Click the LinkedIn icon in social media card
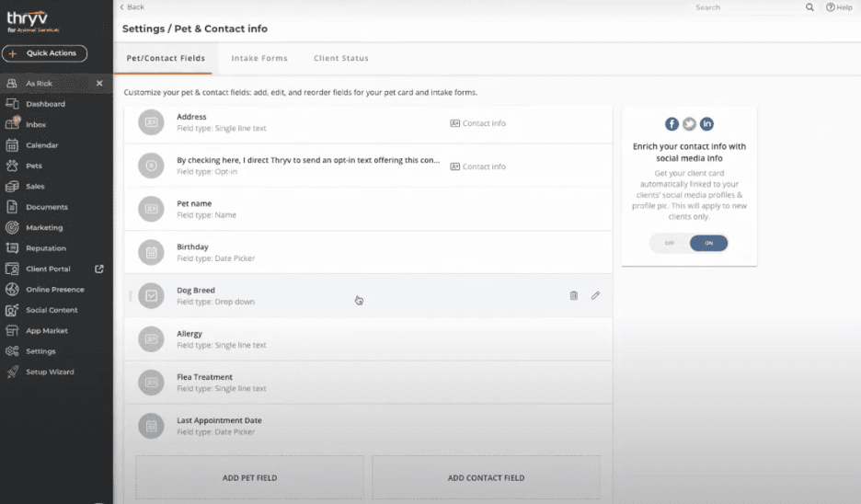 pyautogui.click(x=706, y=124)
